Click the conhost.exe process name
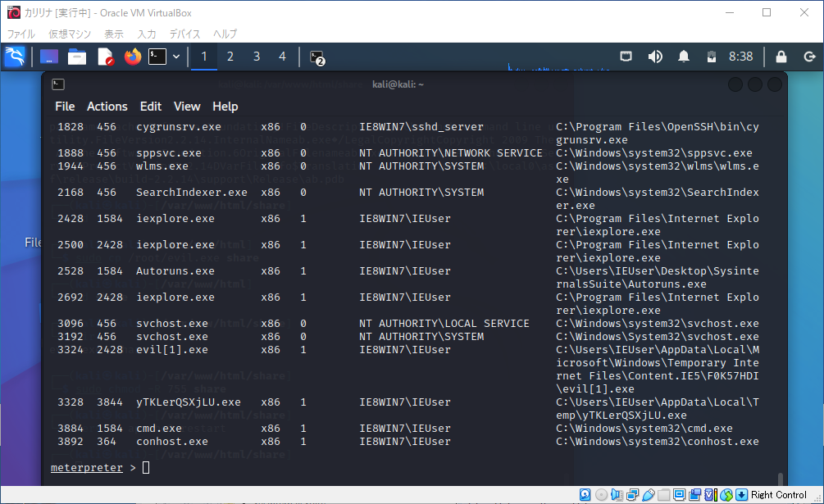 click(172, 442)
